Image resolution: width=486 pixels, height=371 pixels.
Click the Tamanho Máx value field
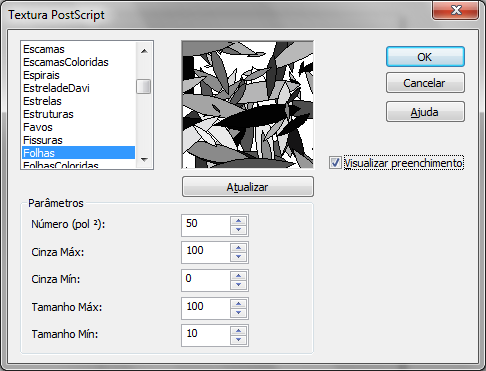click(x=206, y=308)
